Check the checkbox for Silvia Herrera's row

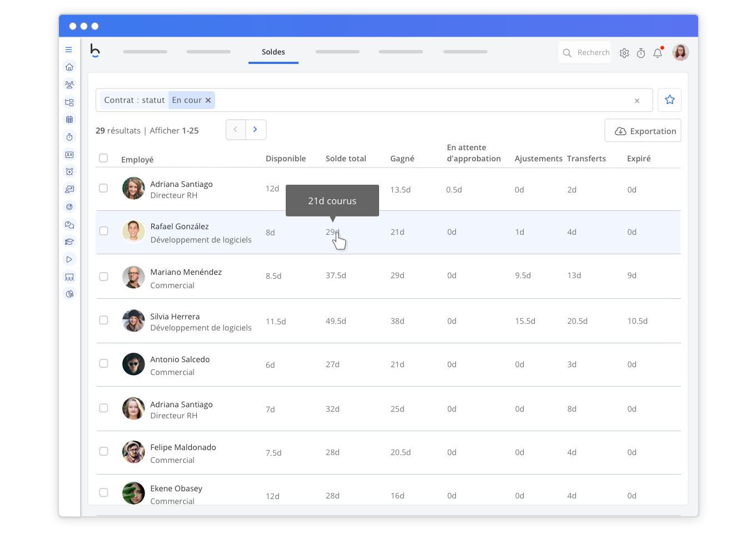tap(103, 320)
